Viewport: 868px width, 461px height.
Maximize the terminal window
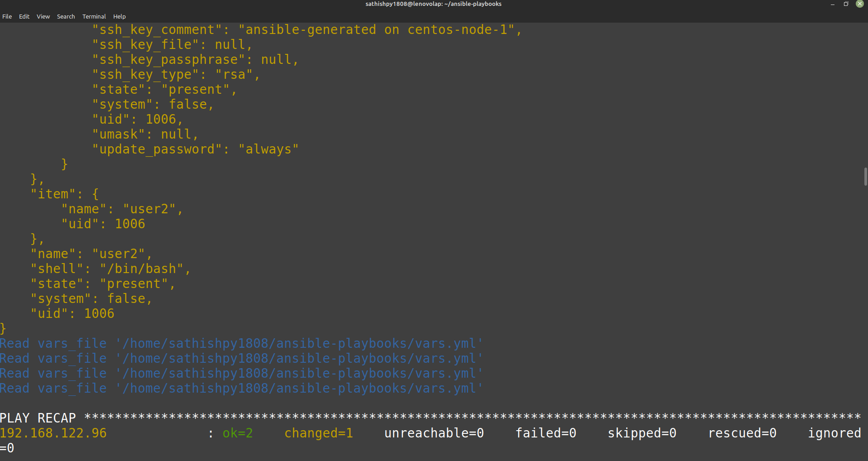(x=846, y=4)
